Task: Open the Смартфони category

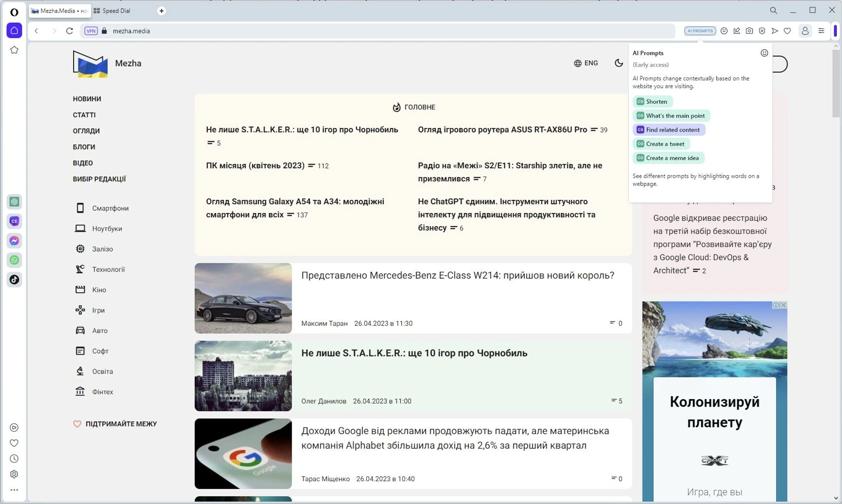Action: pyautogui.click(x=102, y=208)
